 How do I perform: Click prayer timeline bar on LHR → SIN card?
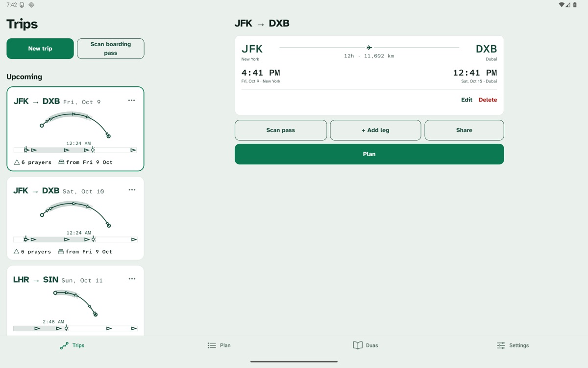[75, 328]
